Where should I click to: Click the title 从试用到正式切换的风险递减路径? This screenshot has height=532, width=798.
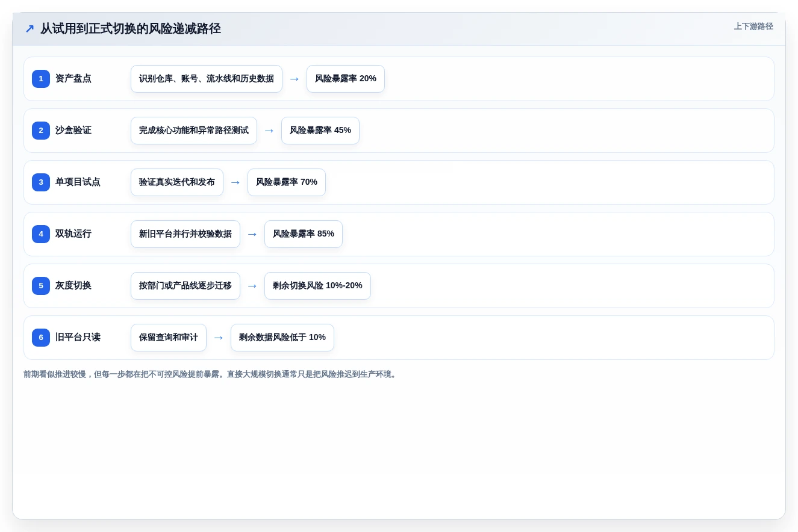[x=131, y=29]
